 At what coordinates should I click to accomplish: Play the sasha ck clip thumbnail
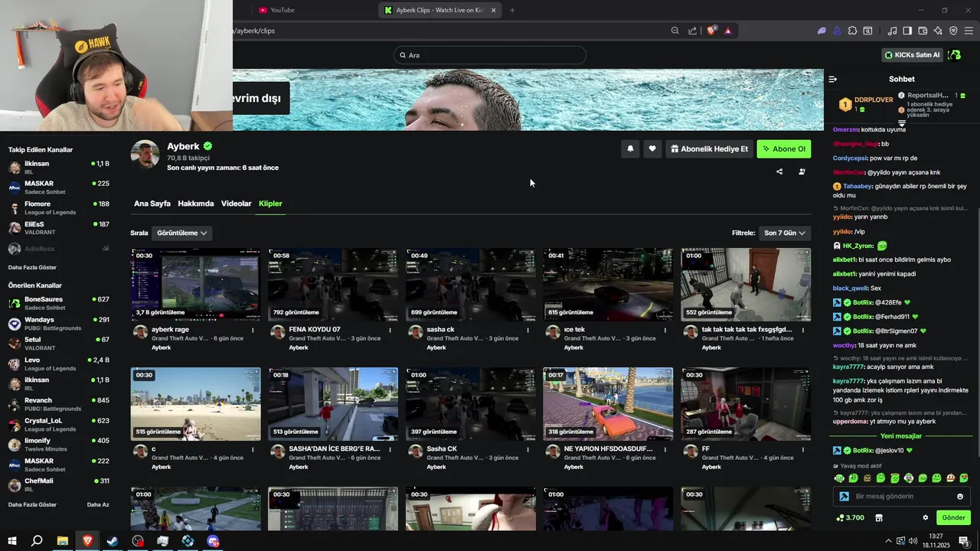pos(471,284)
